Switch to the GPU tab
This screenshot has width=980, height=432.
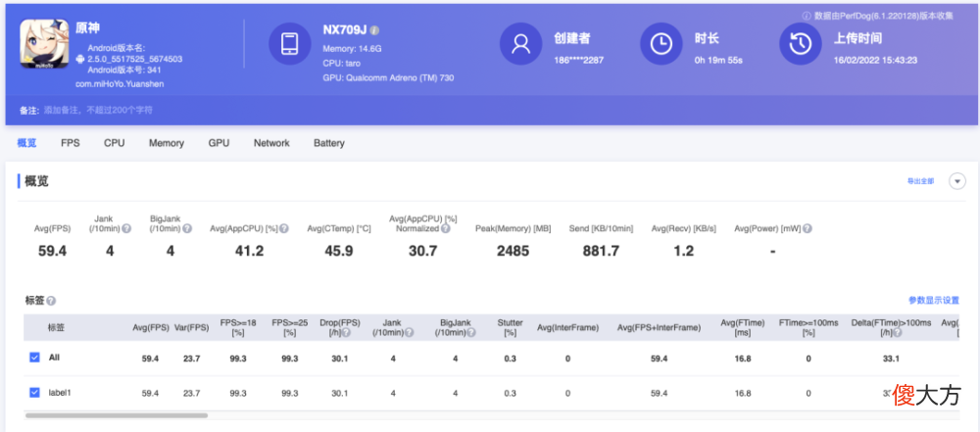pyautogui.click(x=219, y=143)
